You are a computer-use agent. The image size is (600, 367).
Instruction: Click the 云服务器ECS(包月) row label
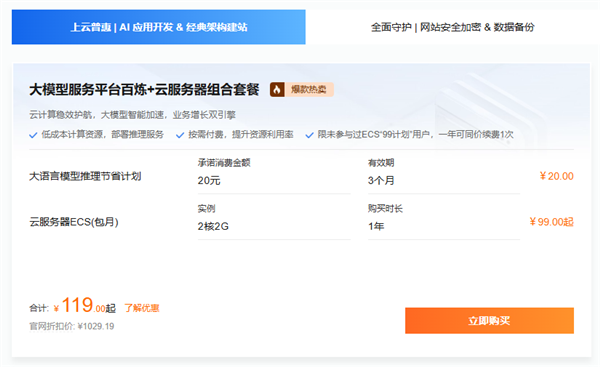[74, 222]
